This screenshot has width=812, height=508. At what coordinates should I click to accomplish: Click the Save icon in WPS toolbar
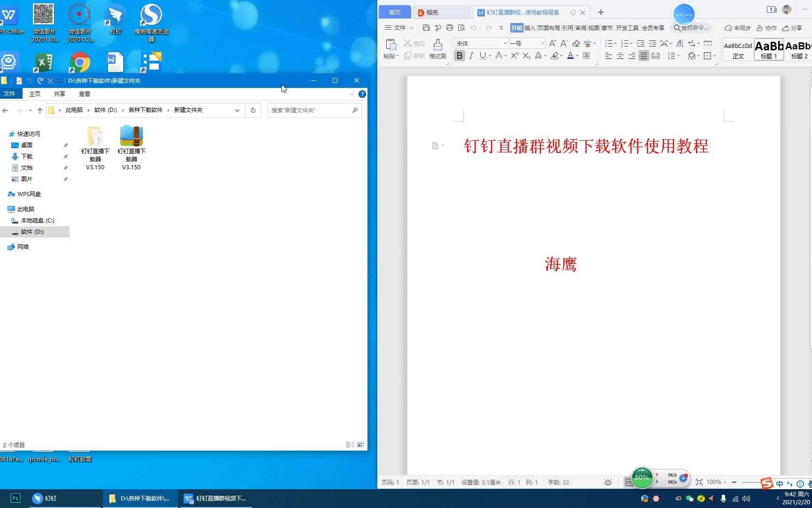pyautogui.click(x=426, y=28)
